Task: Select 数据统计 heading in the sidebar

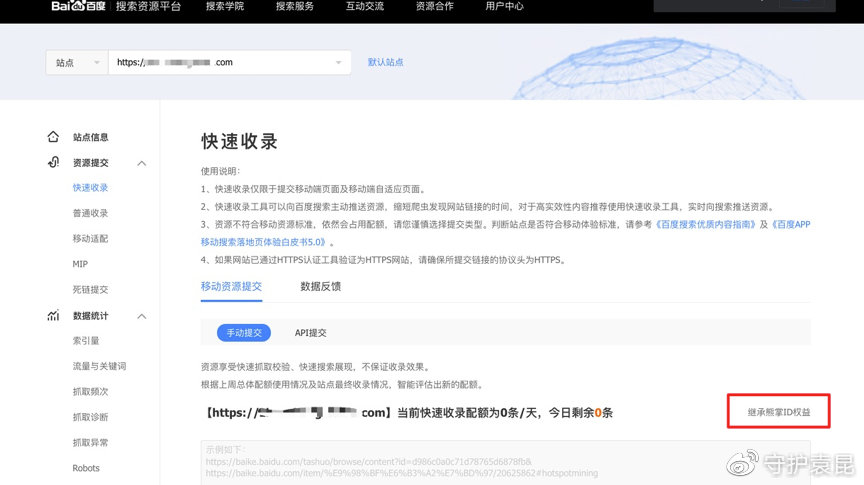Action: point(90,316)
